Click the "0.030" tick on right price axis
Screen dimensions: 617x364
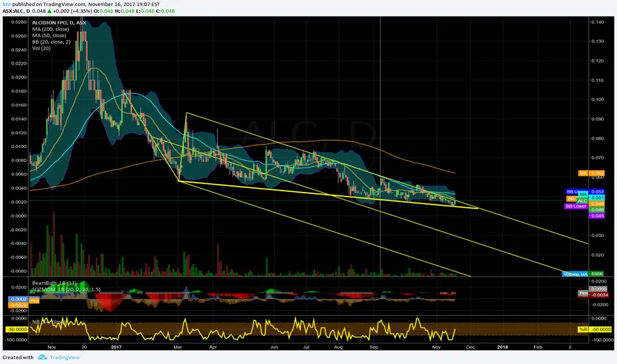click(x=597, y=236)
